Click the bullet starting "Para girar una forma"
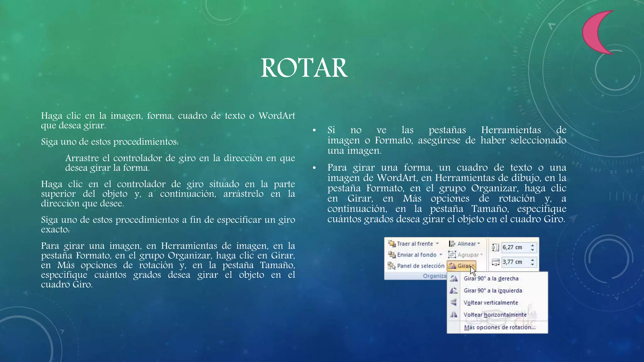The width and height of the screenshot is (644, 362). click(x=447, y=193)
